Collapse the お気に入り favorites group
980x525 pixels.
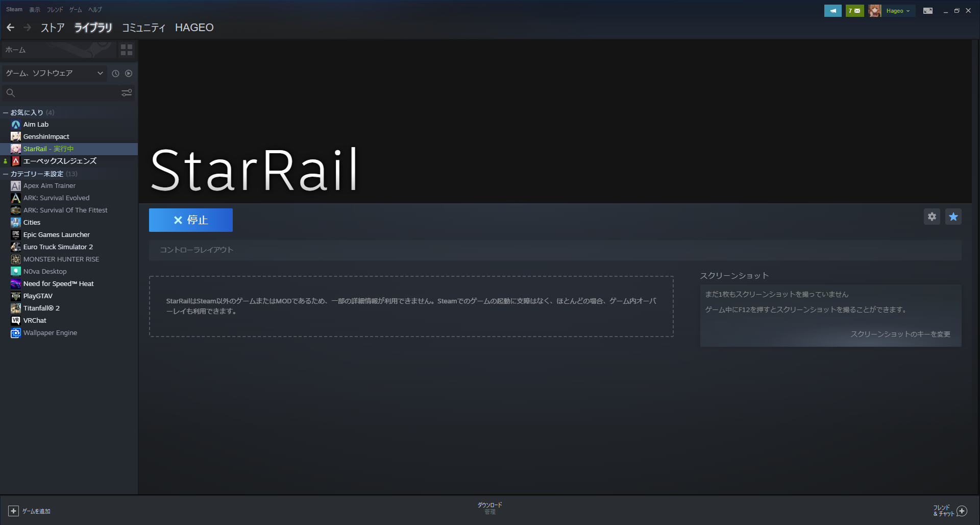[5, 112]
